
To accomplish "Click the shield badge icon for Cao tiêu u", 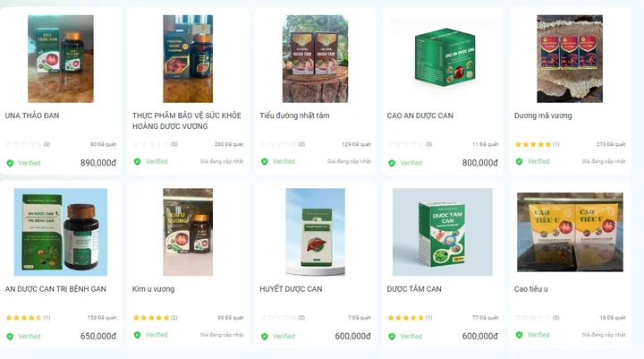I will point(519,335).
